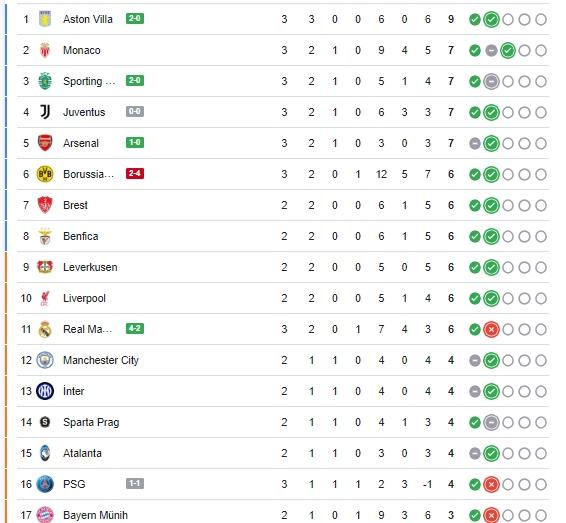Click Real Madrid's red loss form indicator
Screen dimensions: 566x523
tap(491, 329)
